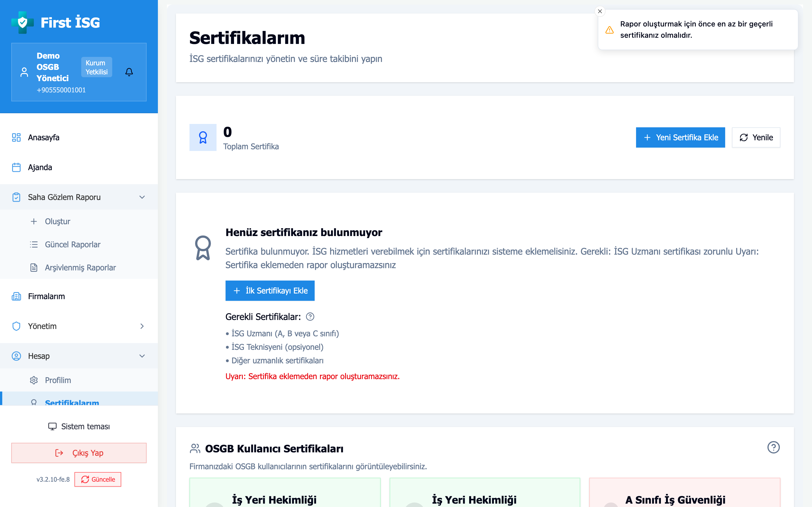Click the Ajanda calendar icon
The width and height of the screenshot is (812, 507).
(16, 167)
